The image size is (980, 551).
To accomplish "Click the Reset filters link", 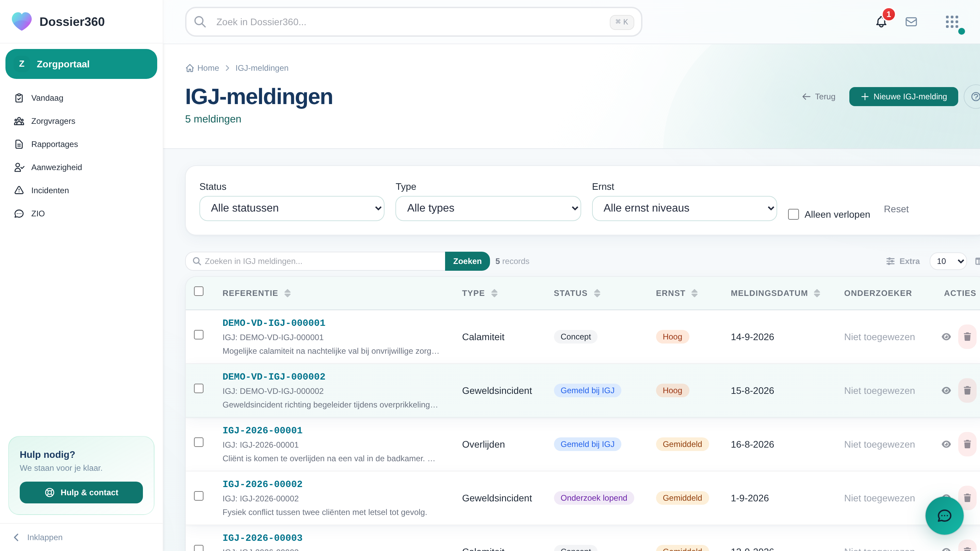I will click(x=896, y=209).
